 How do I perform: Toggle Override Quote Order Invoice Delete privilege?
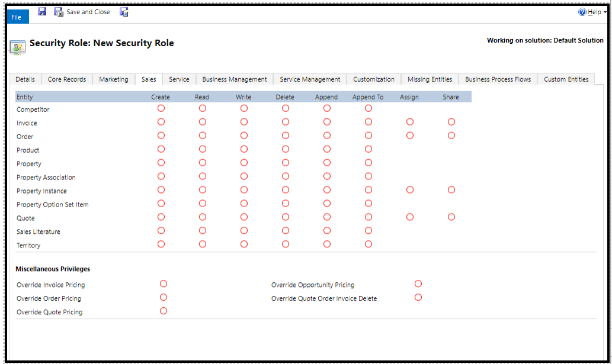point(418,297)
